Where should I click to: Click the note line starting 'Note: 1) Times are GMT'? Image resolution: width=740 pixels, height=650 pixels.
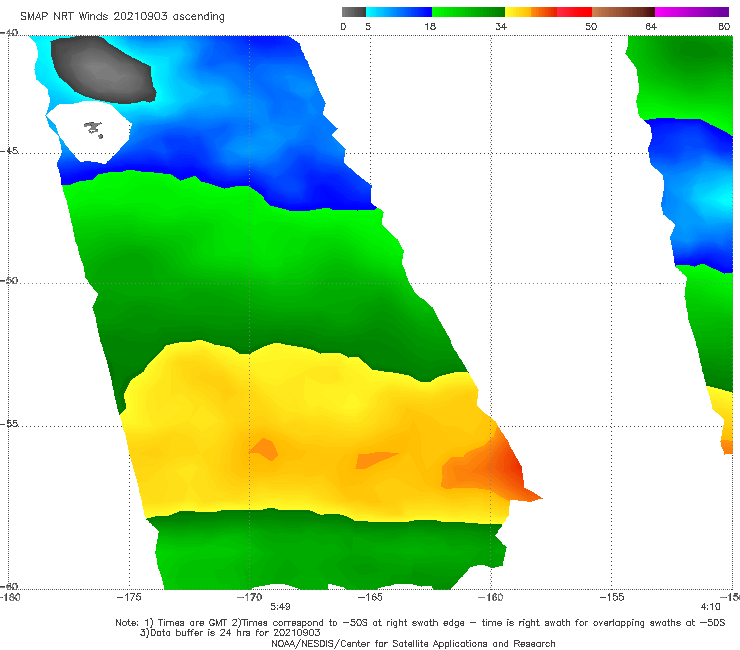click(x=420, y=623)
